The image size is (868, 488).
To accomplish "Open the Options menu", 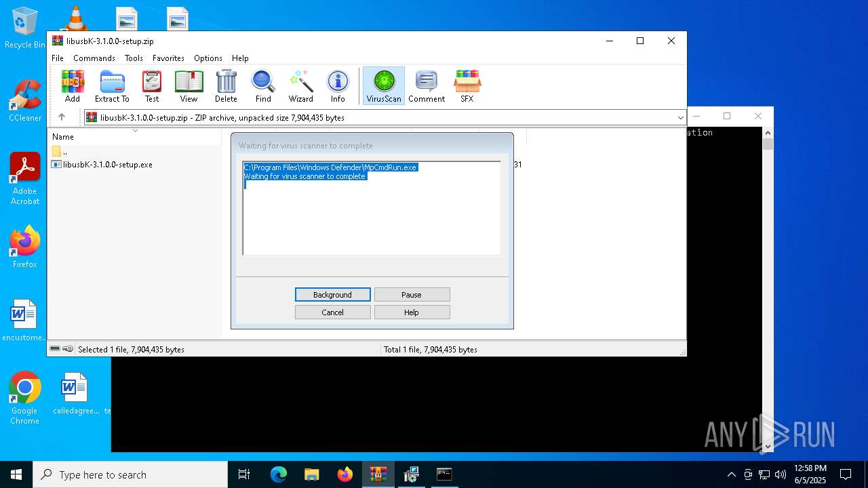I will click(208, 58).
